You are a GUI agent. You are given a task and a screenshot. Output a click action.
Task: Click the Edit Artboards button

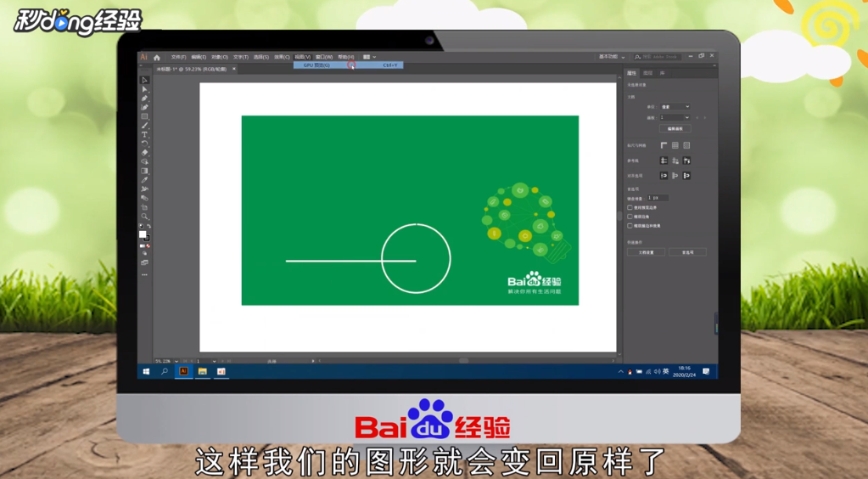(675, 128)
